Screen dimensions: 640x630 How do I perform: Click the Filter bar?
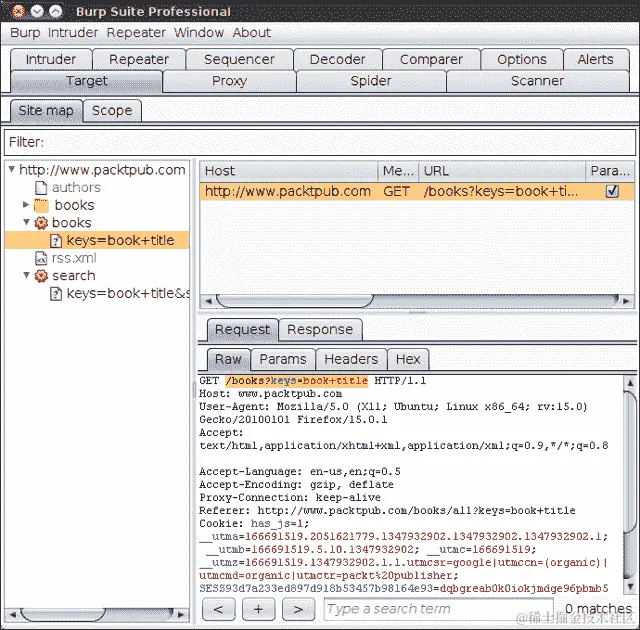(x=320, y=142)
